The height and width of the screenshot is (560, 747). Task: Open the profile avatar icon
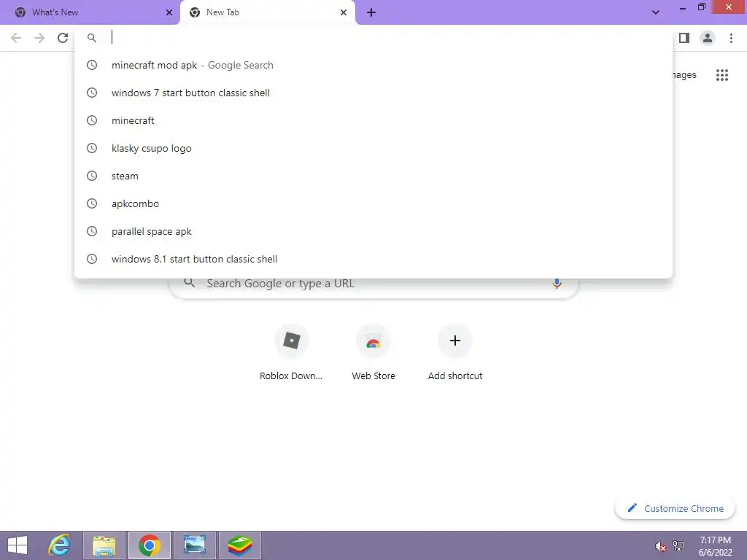pos(708,38)
